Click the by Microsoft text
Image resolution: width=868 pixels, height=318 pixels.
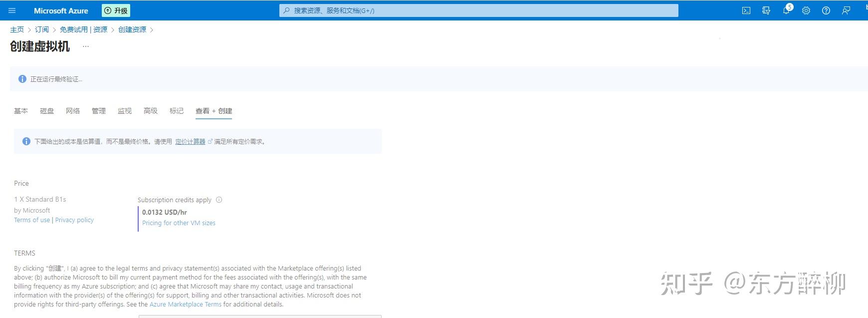32,210
